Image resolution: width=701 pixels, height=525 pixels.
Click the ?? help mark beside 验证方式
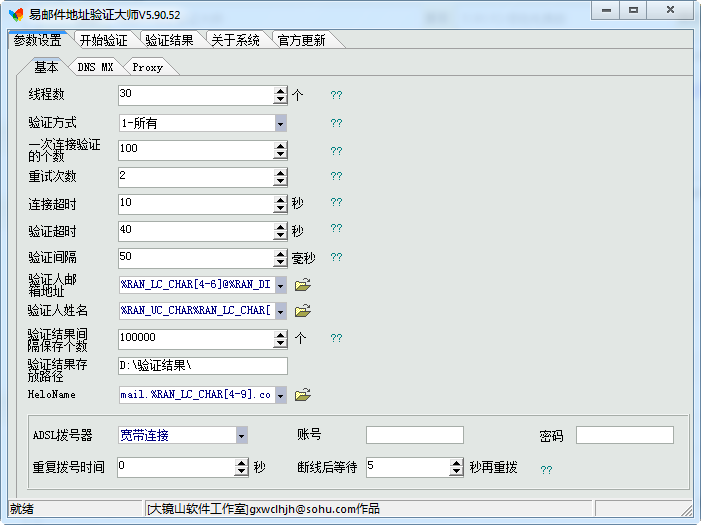click(336, 123)
